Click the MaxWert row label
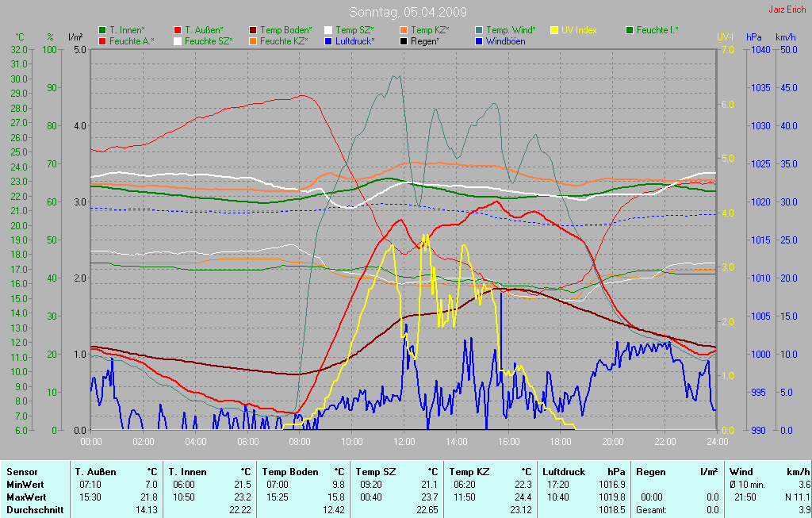 [26, 497]
